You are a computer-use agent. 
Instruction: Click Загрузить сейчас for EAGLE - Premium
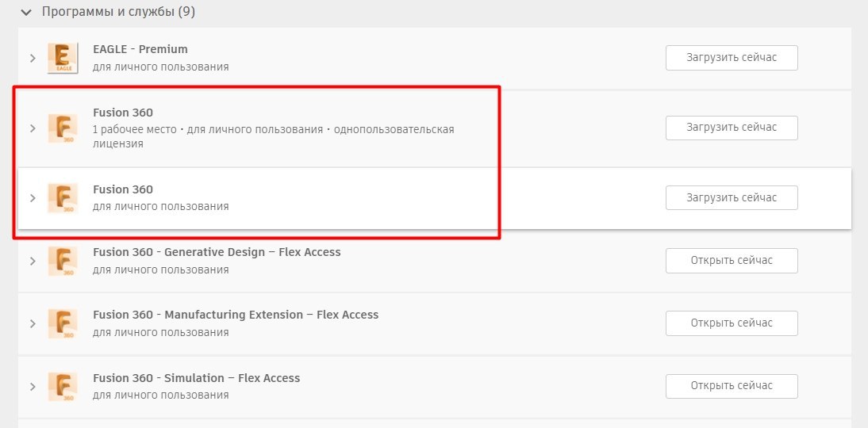(x=732, y=58)
